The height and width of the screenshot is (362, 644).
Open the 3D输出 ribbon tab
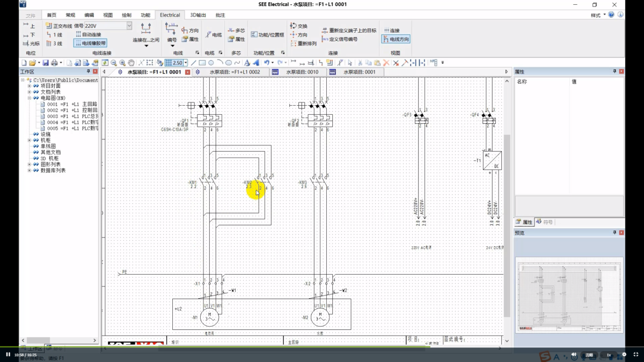(x=198, y=15)
